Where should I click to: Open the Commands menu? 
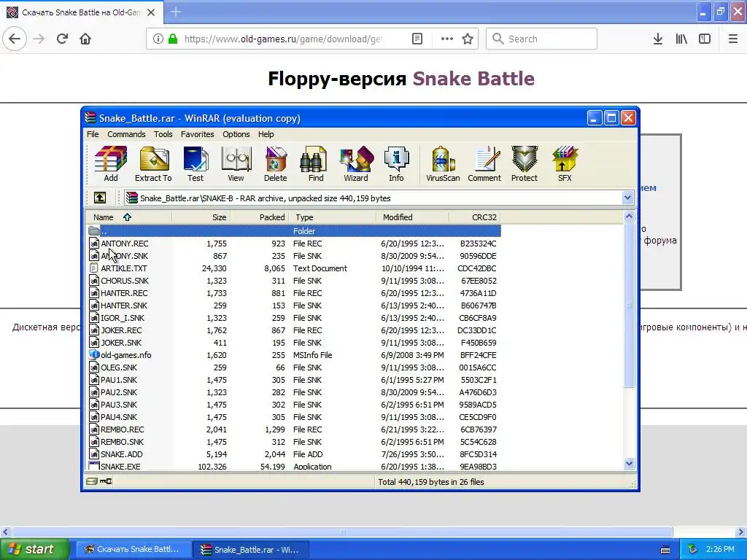coord(126,134)
